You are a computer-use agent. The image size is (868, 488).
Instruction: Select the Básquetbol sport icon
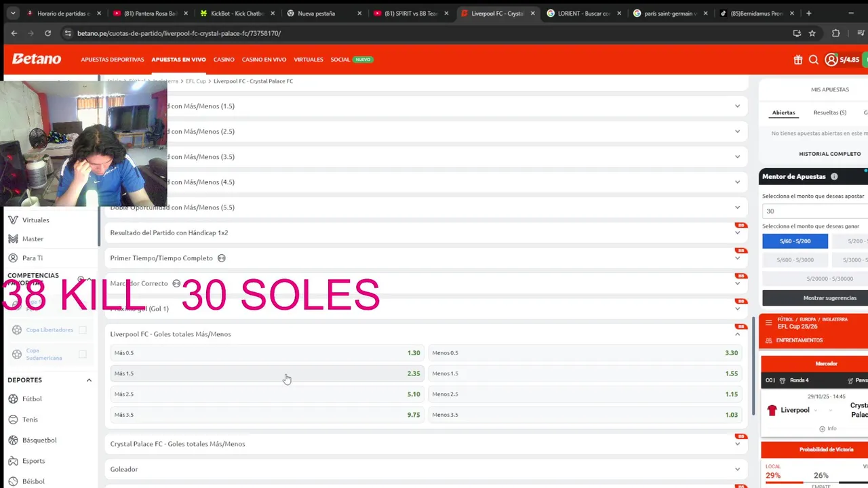[14, 440]
